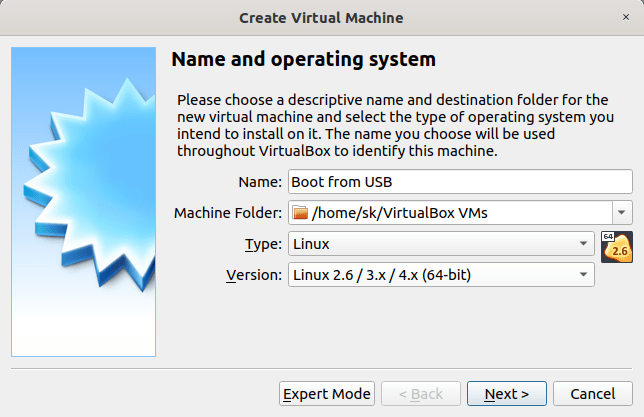Click the disabled Back button
Image resolution: width=644 pixels, height=417 pixels.
(x=421, y=394)
